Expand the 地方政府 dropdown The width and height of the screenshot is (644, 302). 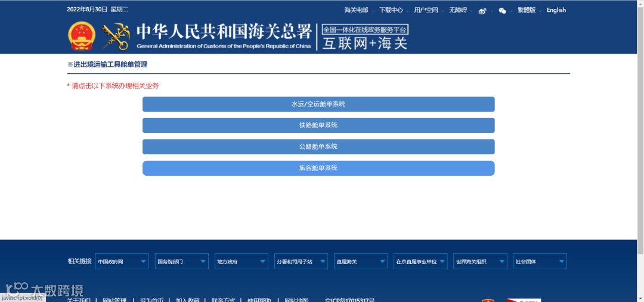click(241, 261)
